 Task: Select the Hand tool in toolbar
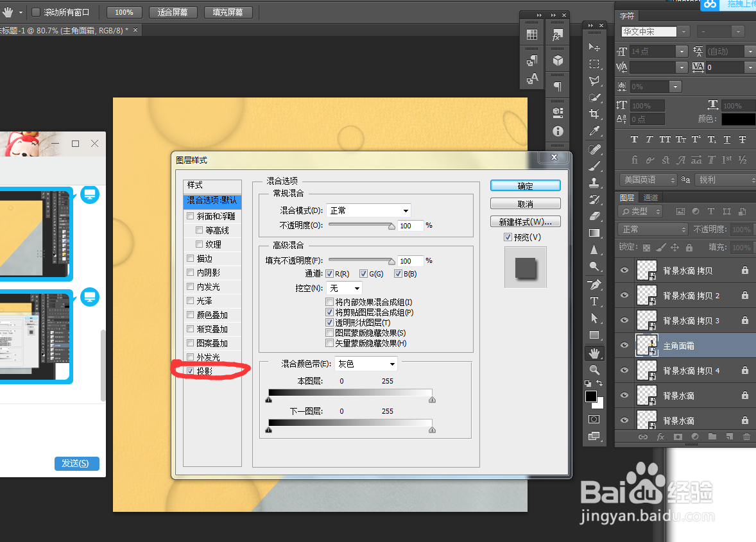(x=594, y=353)
